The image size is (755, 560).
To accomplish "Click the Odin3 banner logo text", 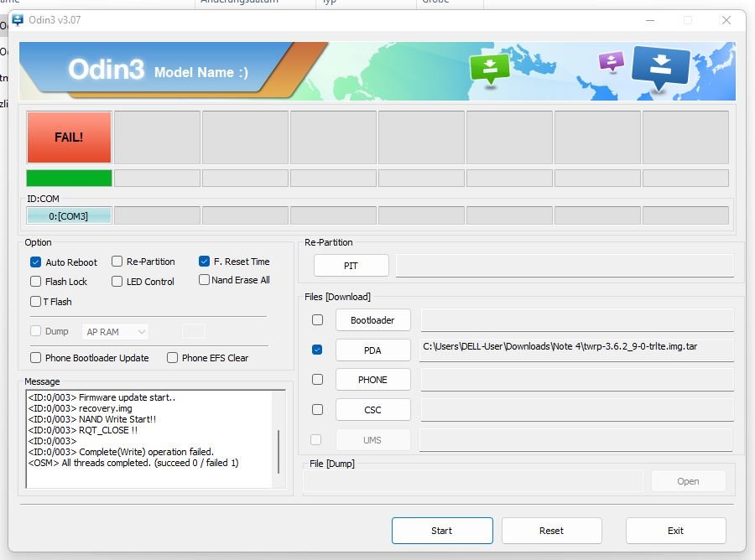I will [x=107, y=70].
